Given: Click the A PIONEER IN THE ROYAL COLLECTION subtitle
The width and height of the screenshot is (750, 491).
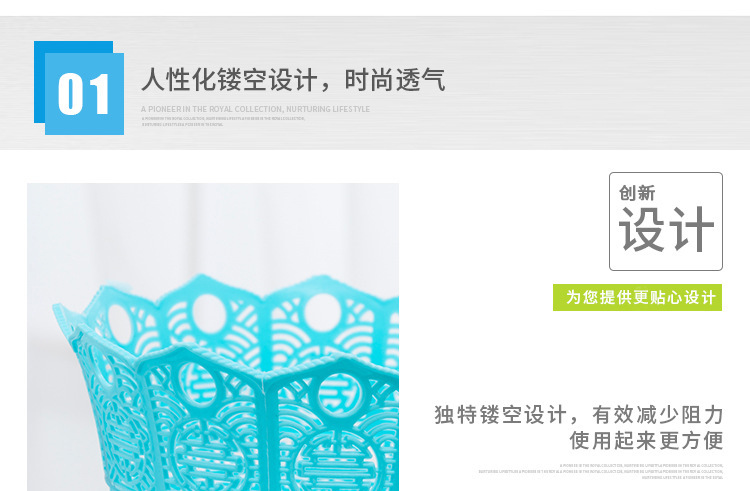Looking at the screenshot, I should [x=255, y=109].
